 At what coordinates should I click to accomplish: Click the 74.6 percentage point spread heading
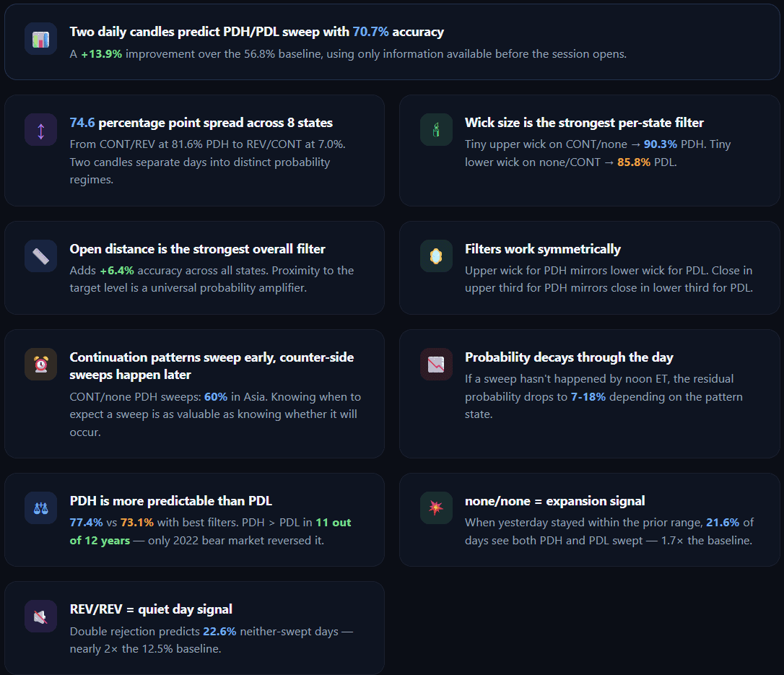[x=201, y=123]
